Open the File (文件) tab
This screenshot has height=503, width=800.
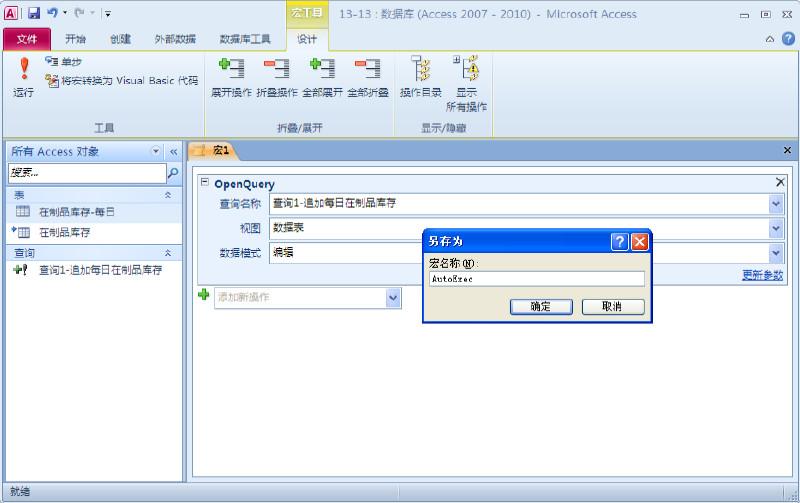pos(27,39)
